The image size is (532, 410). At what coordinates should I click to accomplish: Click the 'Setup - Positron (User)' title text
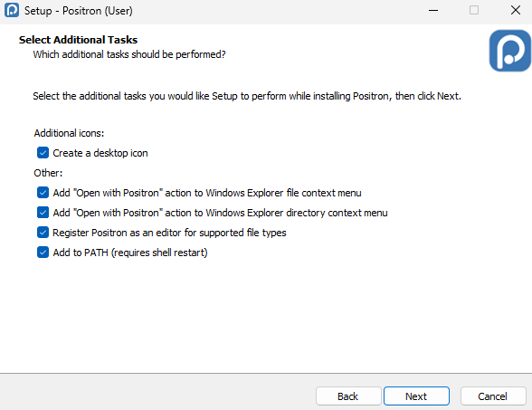(79, 11)
